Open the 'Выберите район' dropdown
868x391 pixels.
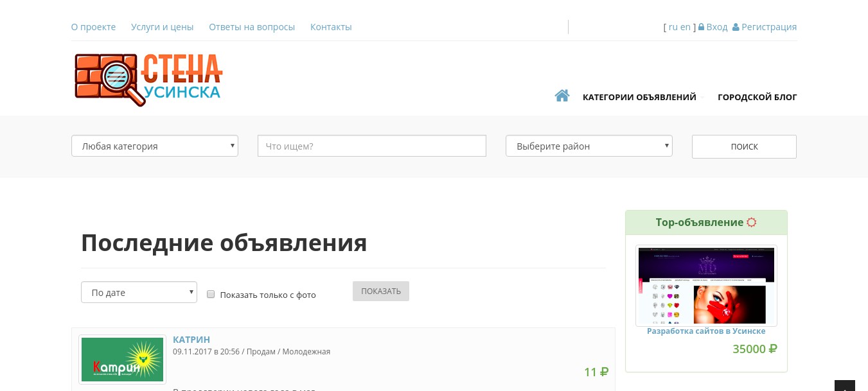589,146
